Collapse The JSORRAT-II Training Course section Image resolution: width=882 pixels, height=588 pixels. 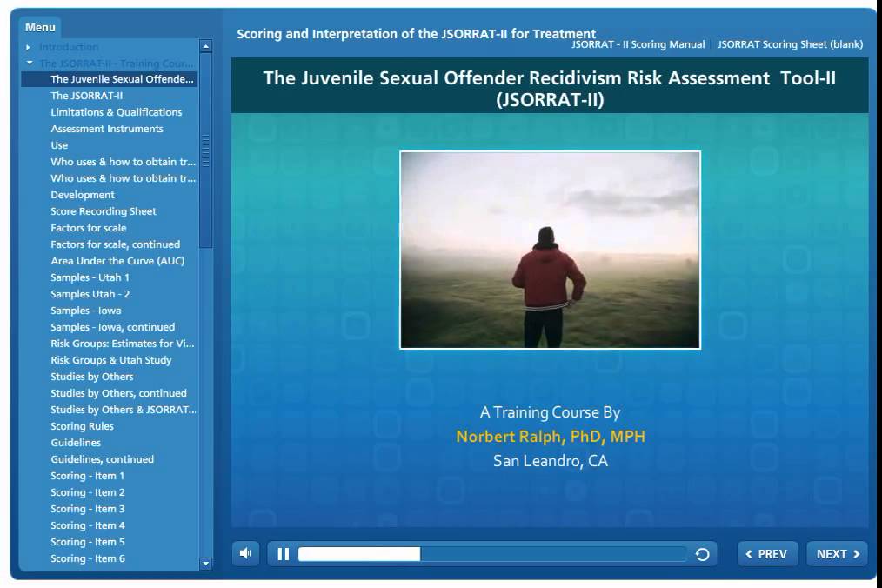tap(30, 63)
